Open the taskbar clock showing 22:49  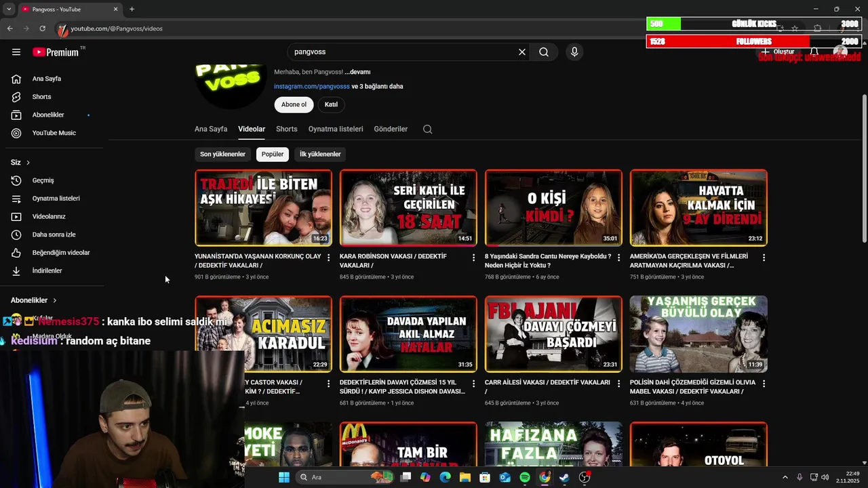click(x=847, y=477)
